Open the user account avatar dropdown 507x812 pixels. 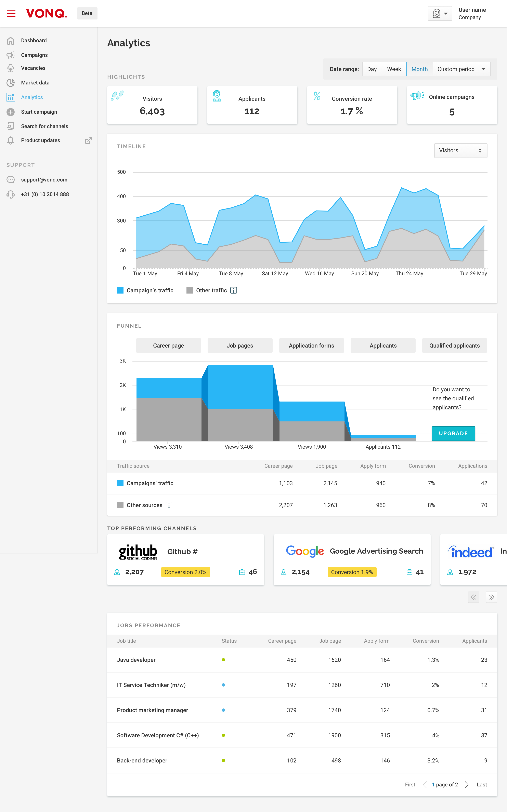point(440,13)
